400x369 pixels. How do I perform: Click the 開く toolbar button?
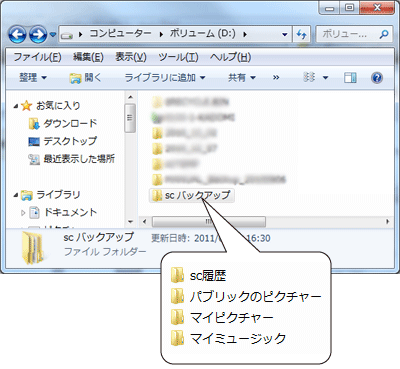tap(85, 78)
